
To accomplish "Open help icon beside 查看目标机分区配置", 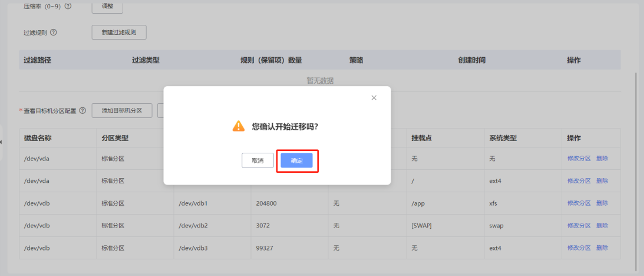I will [x=83, y=110].
